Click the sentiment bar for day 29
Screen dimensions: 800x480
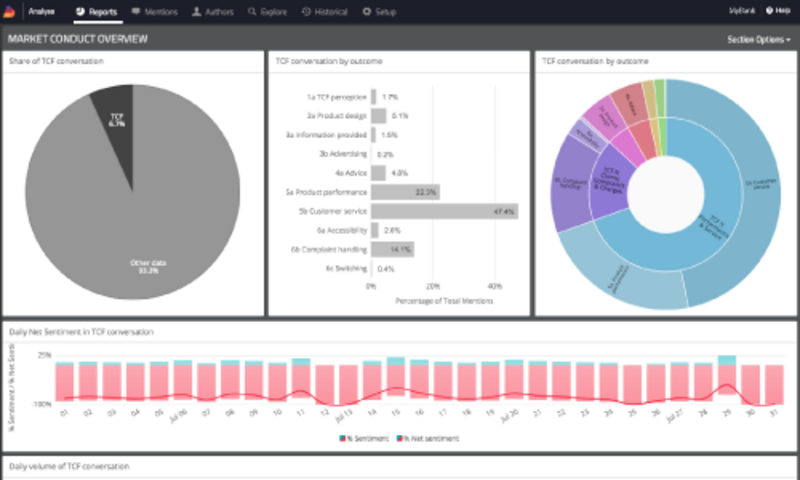tap(727, 376)
